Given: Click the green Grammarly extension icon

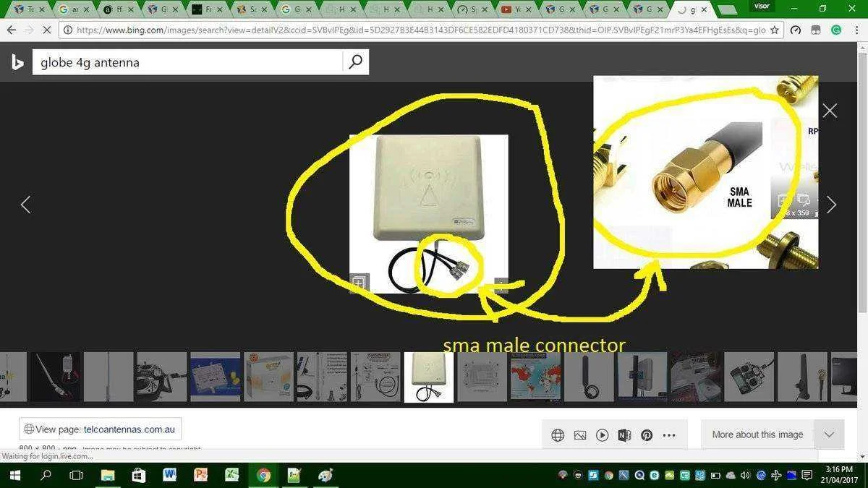Looking at the screenshot, I should [836, 30].
